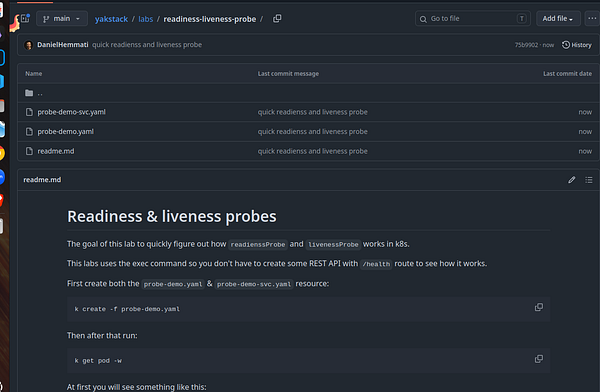Click the branch icon in main selector
The height and width of the screenshot is (392, 600).
[x=46, y=19]
